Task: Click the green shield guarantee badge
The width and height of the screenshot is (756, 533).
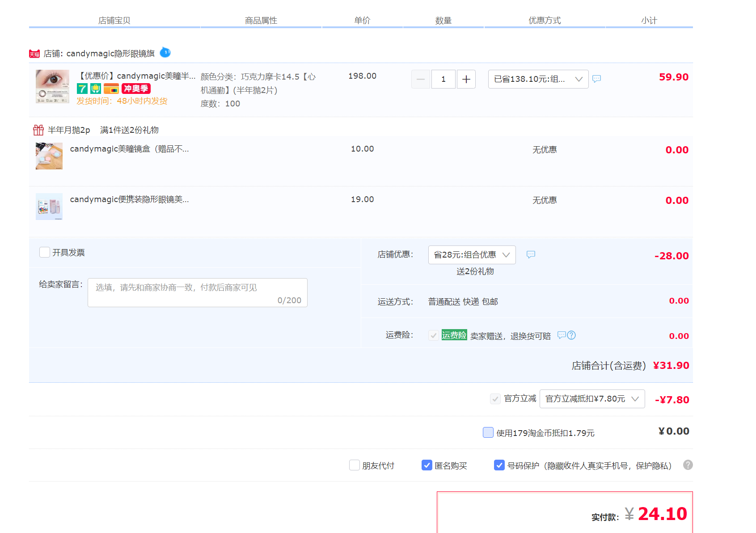Action: click(x=96, y=89)
